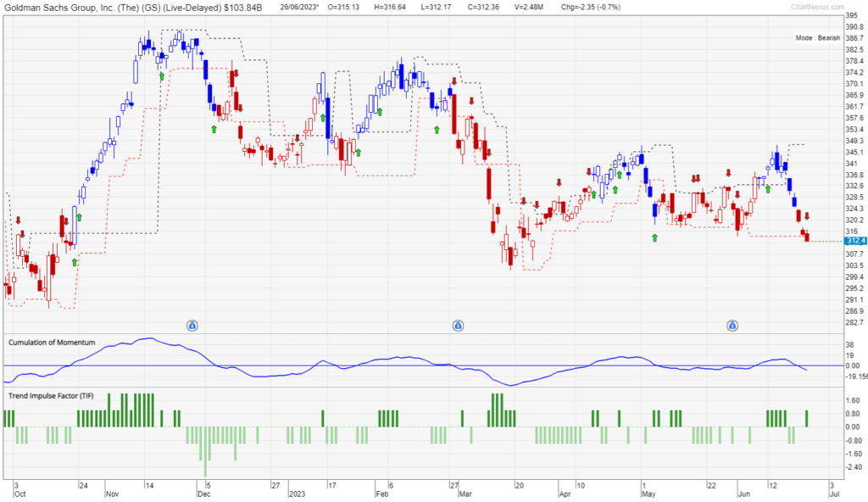The height and width of the screenshot is (502, 868).
Task: Click the 374.2 price axis label
Action: (x=854, y=73)
